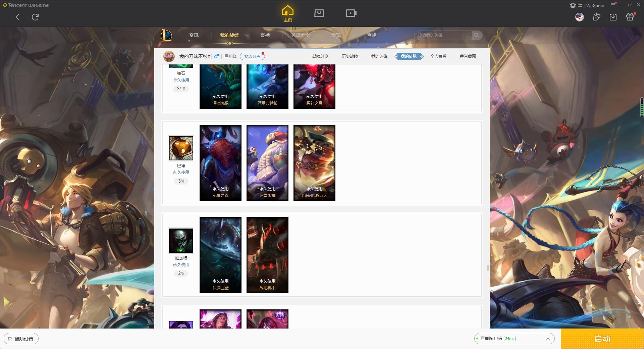
Task: Expand the 巨神峰 电信 server dropdown
Action: (514, 339)
